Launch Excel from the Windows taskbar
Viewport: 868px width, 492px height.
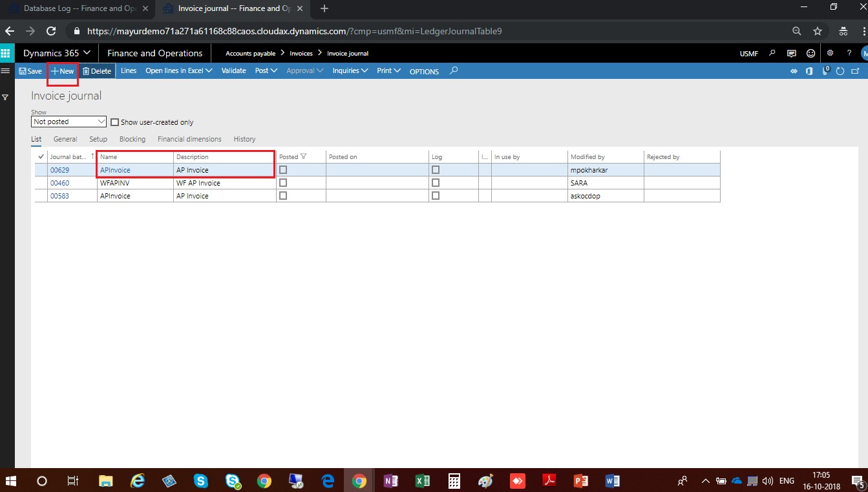click(423, 481)
